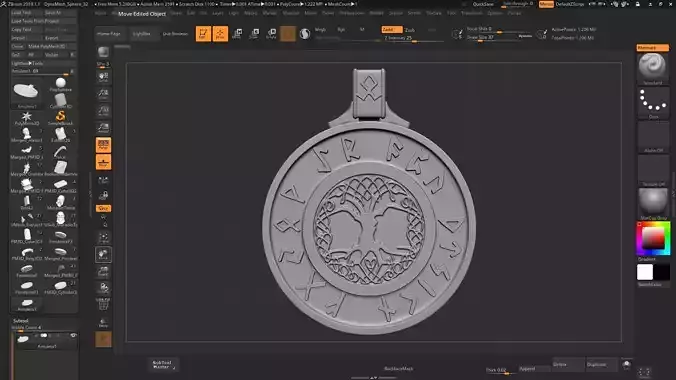The width and height of the screenshot is (676, 380).
Task: Enable Zsub sculpt mode
Action: click(x=410, y=29)
